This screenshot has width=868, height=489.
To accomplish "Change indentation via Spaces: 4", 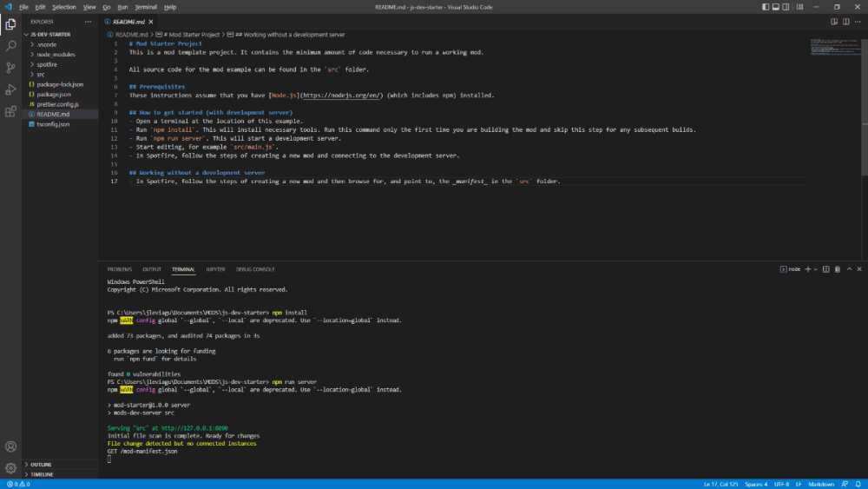I will (x=756, y=484).
